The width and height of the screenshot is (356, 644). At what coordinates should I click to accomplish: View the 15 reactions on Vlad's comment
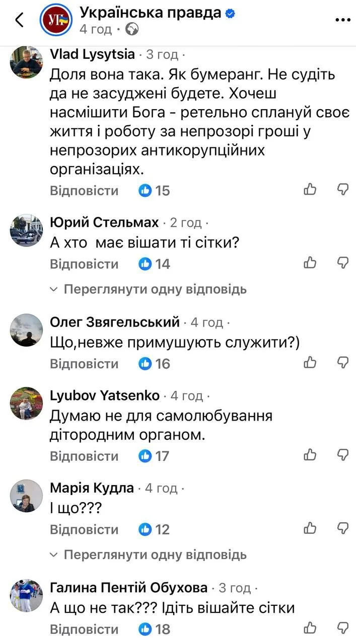click(155, 191)
